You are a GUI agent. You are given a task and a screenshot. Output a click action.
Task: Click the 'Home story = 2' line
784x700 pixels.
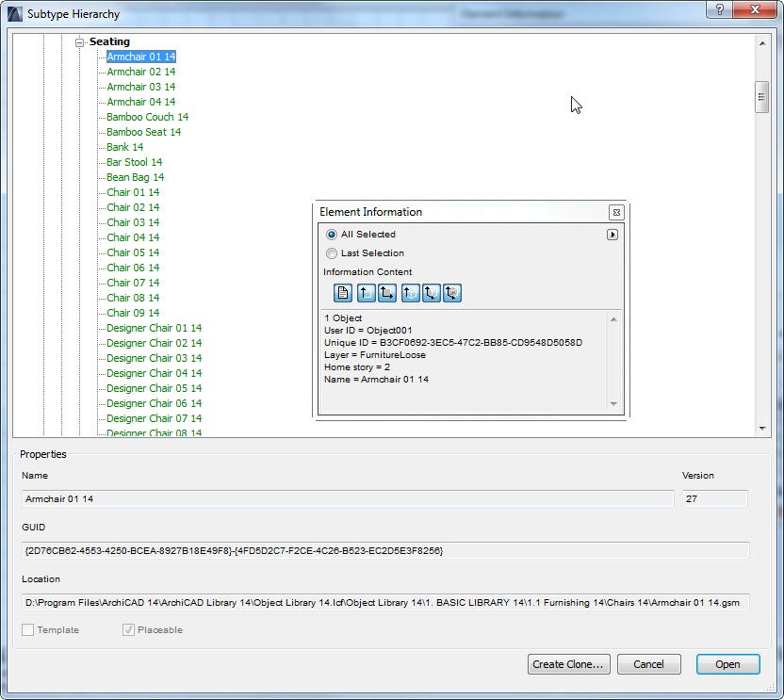coord(357,367)
